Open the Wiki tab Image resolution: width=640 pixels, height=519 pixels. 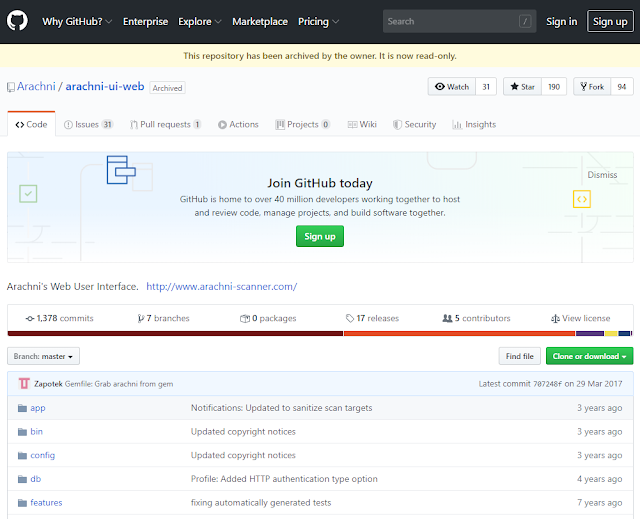click(362, 124)
